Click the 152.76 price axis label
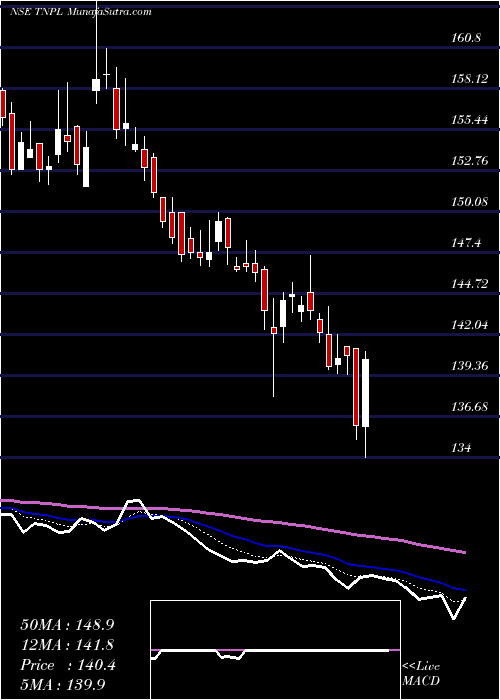The height and width of the screenshot is (700, 500). pos(470,161)
